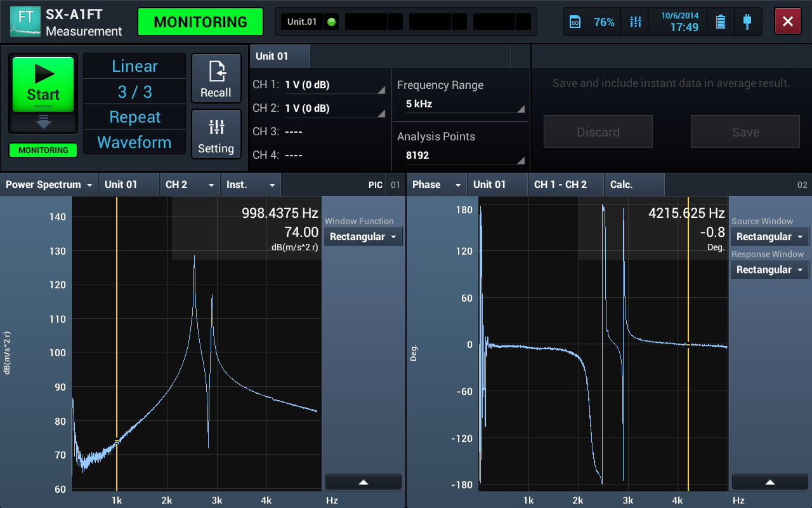Viewport: 812px width, 508px height.
Task: Open the Frequency Range 5 kHz dropdown
Action: coord(461,104)
